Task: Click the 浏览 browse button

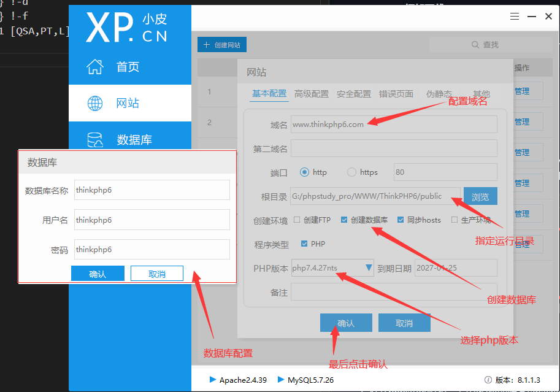Action: click(x=480, y=196)
